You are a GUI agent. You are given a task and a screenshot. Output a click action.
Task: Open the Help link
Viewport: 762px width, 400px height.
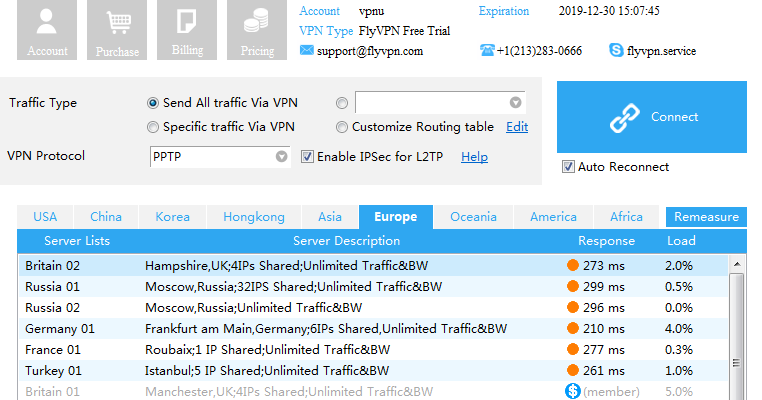click(x=474, y=157)
